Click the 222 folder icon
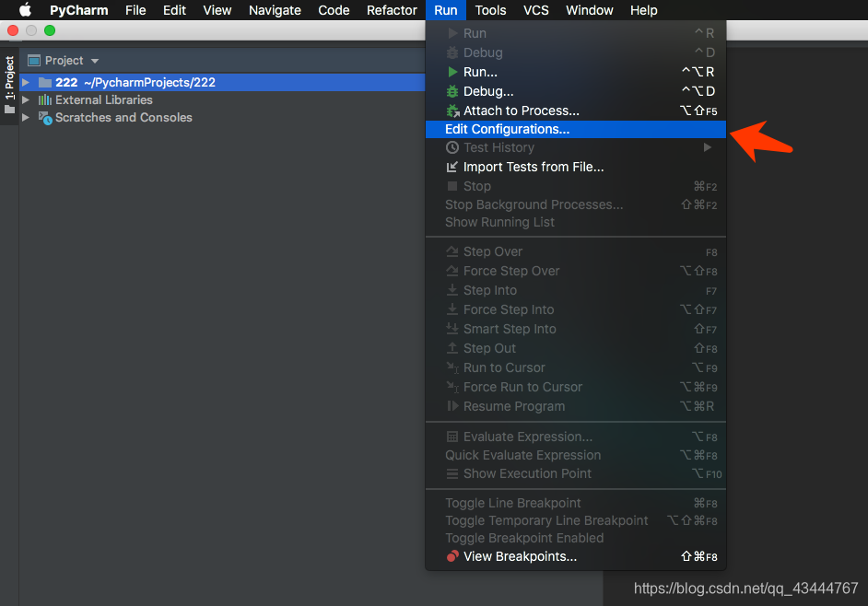This screenshot has width=868, height=606. pos(45,83)
